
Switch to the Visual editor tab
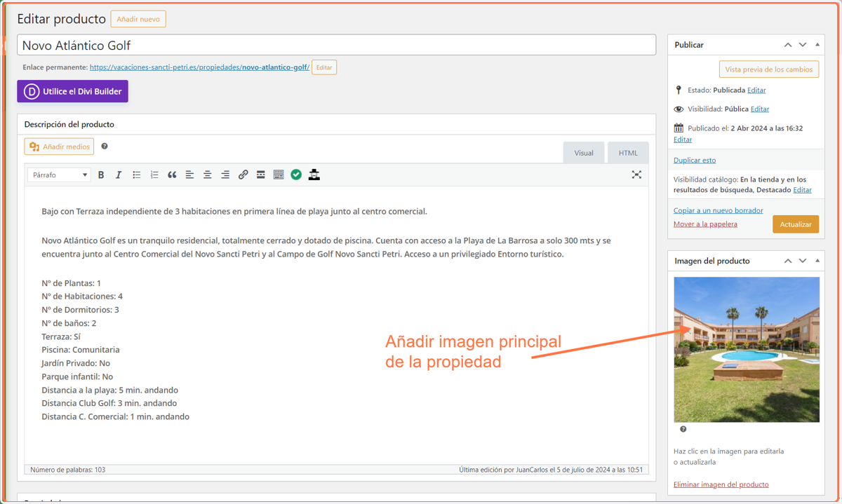[x=584, y=153]
